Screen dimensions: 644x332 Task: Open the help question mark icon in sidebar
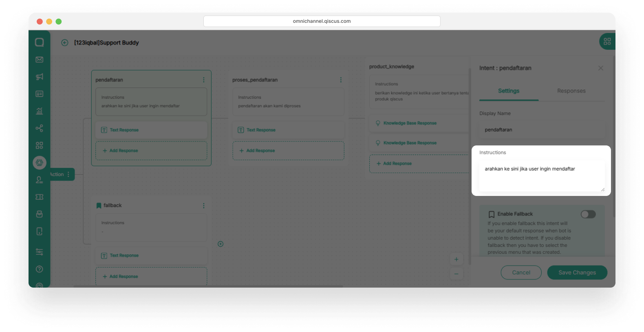(x=40, y=269)
